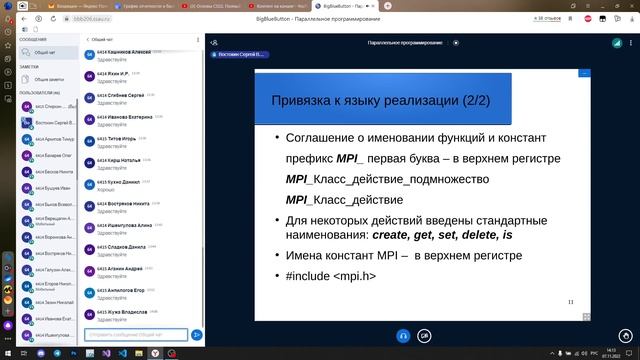Image resolution: width=640 pixels, height=360 pixels.
Task: Open Telegram from the taskbar
Action: click(57, 353)
